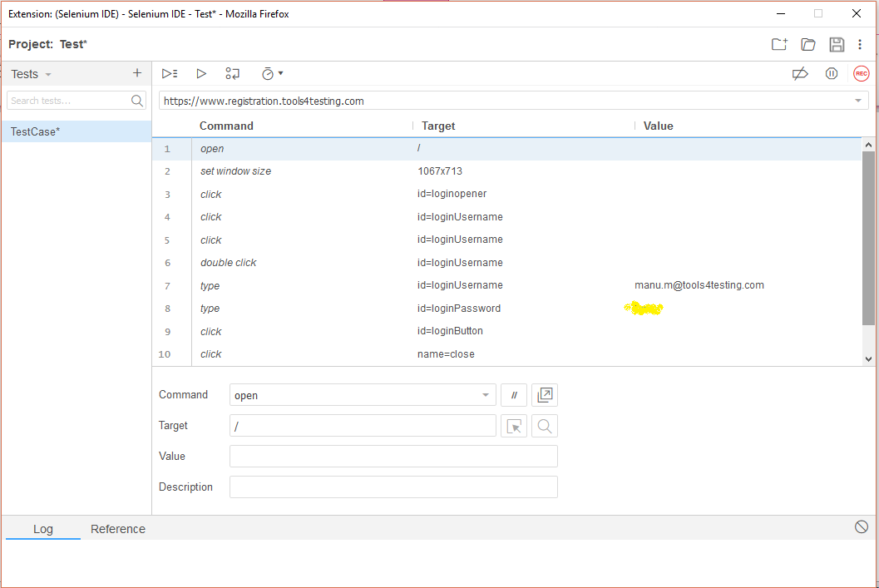Image resolution: width=879 pixels, height=588 pixels.
Task: Close the Selenium IDE window
Action: point(856,13)
